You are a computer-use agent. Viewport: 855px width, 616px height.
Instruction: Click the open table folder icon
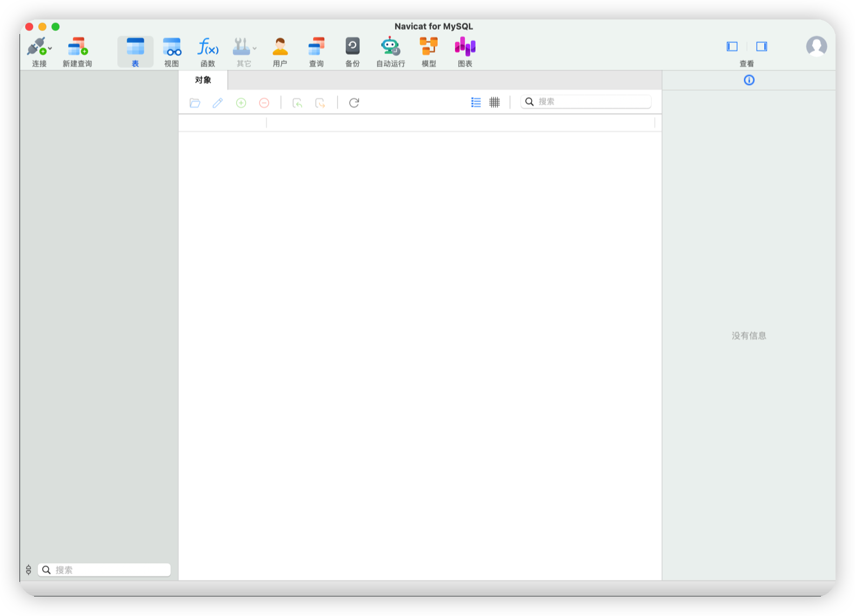point(195,103)
